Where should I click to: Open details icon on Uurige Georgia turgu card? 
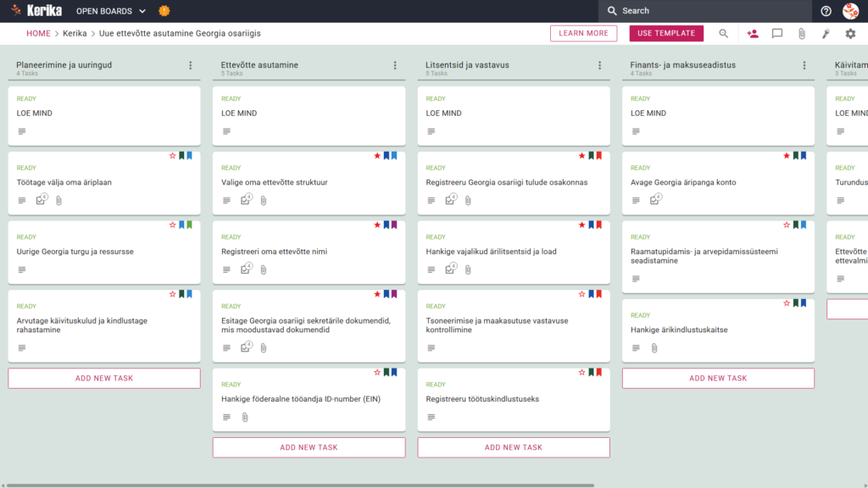point(21,269)
